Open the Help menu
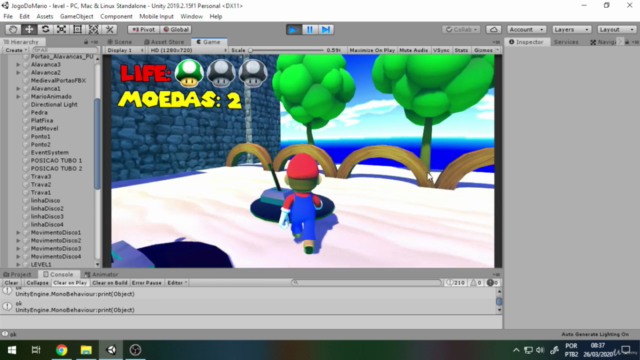 (216, 16)
